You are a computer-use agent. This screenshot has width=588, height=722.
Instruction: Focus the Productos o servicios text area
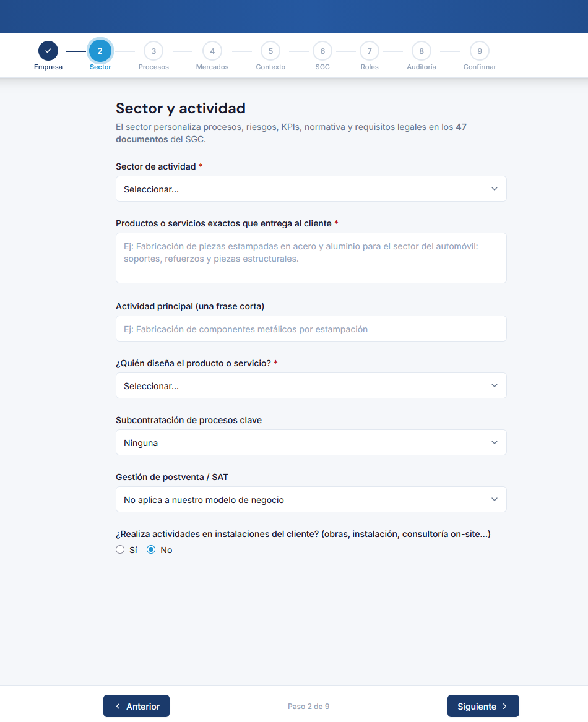pos(311,258)
